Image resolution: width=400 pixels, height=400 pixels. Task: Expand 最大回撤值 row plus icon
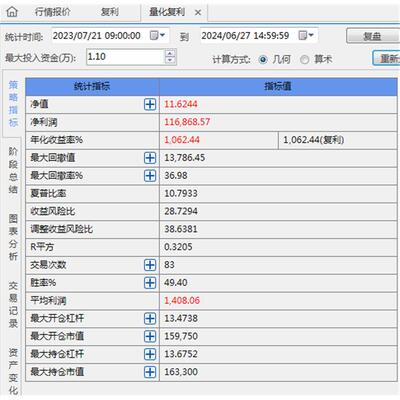pos(150,158)
